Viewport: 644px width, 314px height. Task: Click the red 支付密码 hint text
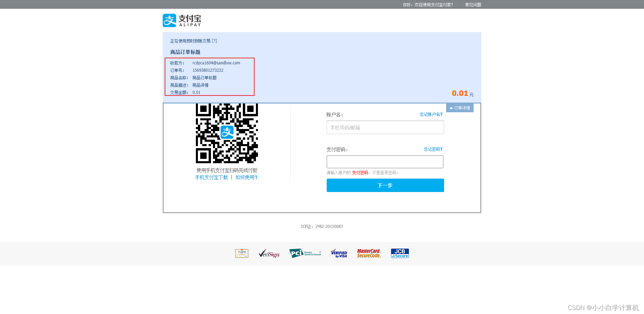pos(360,173)
